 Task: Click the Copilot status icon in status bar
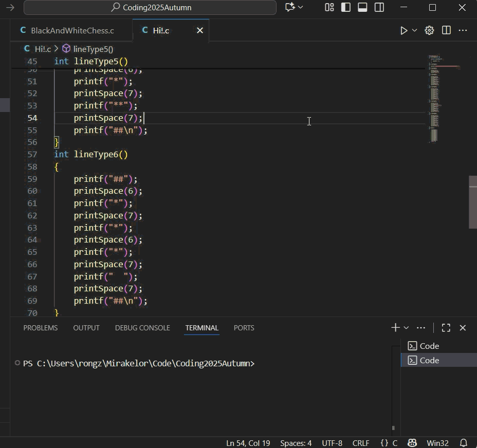click(x=412, y=443)
